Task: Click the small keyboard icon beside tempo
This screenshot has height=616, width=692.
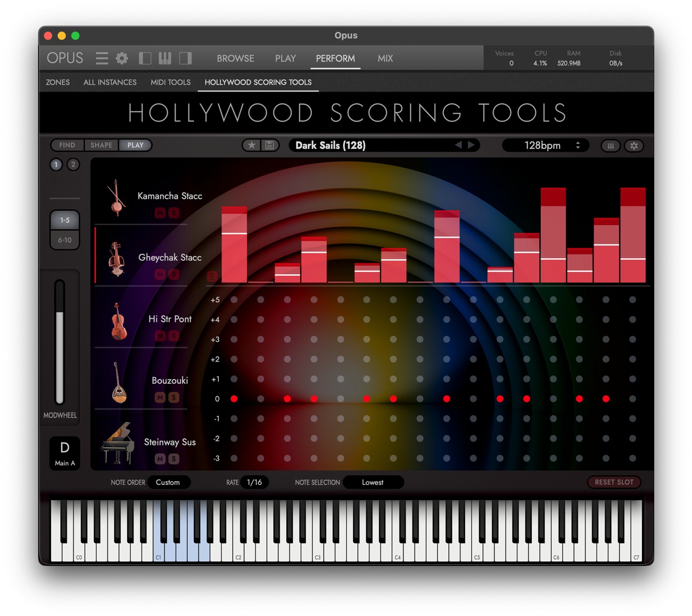Action: 611,146
